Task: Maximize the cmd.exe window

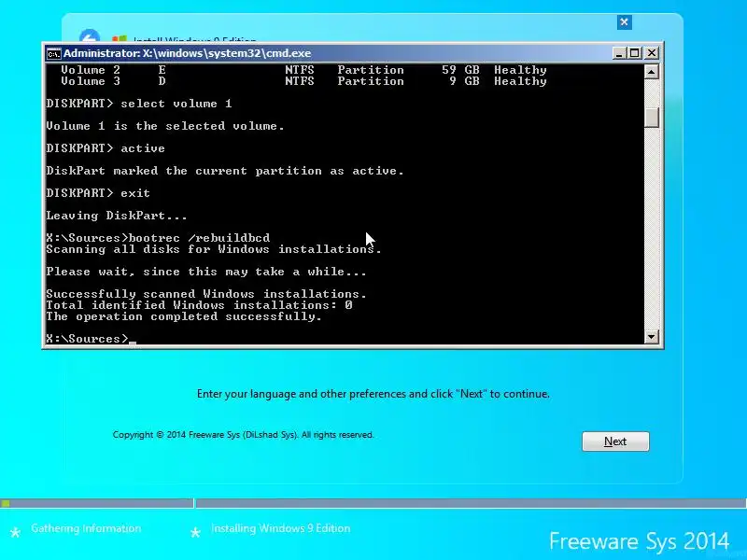Action: (635, 53)
